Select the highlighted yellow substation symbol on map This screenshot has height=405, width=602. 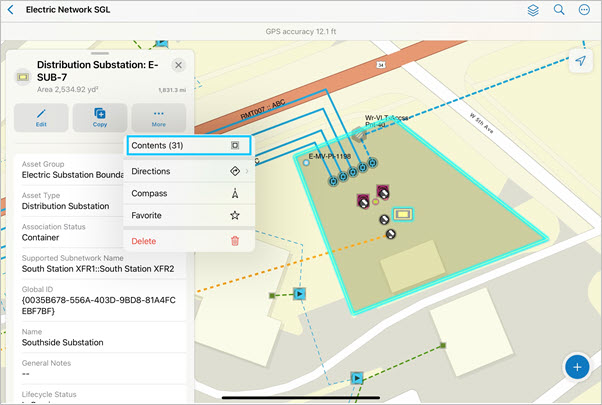pos(402,214)
